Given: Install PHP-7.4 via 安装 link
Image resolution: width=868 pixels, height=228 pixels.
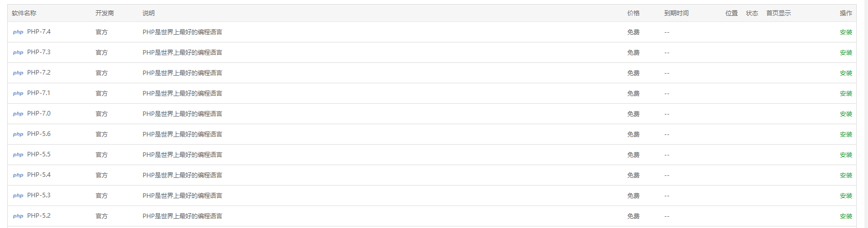Looking at the screenshot, I should pyautogui.click(x=846, y=32).
